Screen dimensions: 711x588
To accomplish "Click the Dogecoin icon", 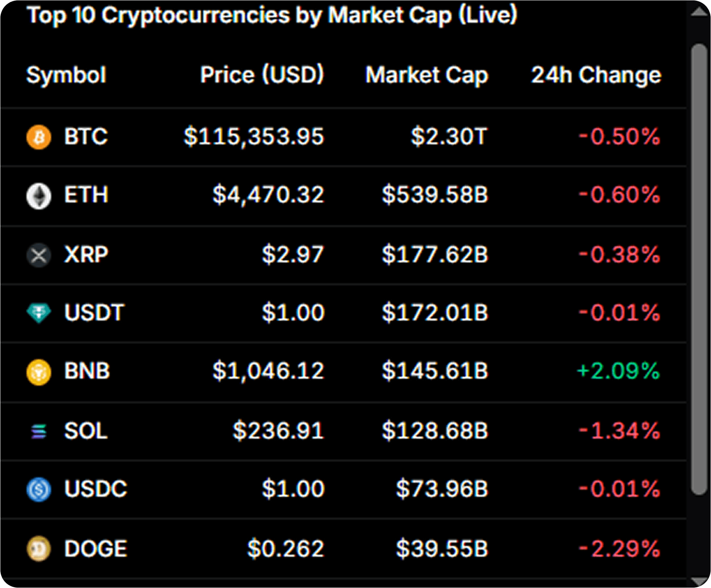I will point(38,548).
